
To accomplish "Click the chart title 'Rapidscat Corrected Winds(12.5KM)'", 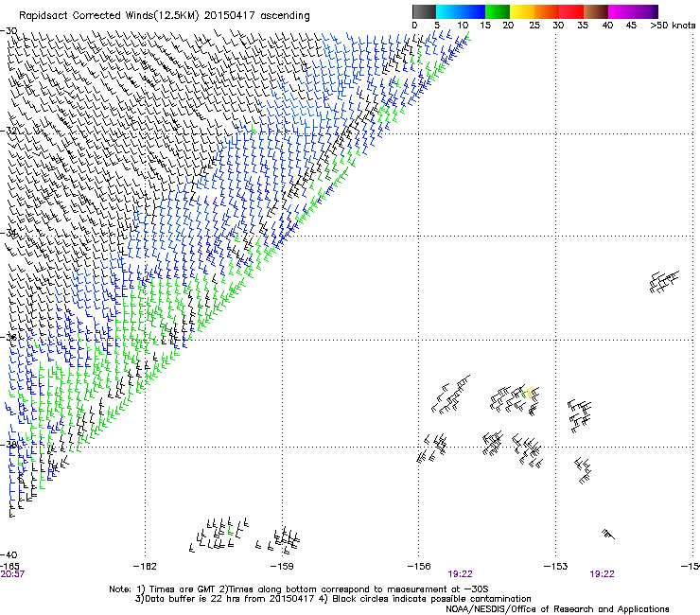I will (x=109, y=16).
